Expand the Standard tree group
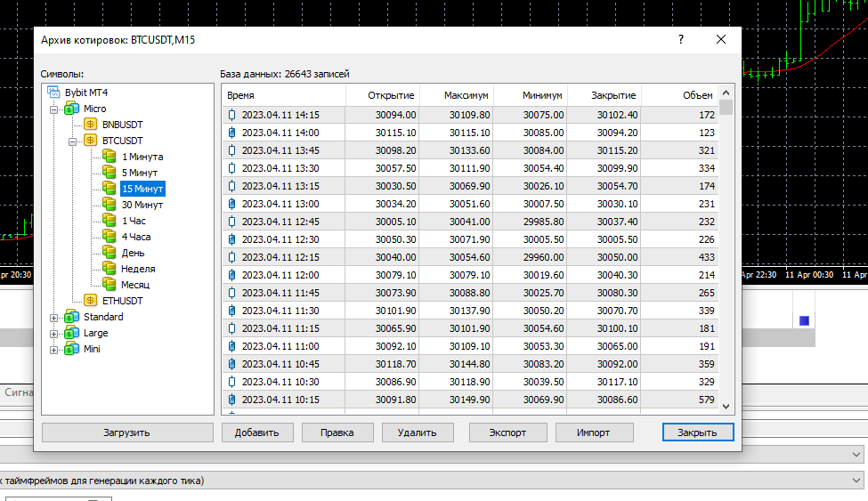The height and width of the screenshot is (501, 868). pos(53,318)
